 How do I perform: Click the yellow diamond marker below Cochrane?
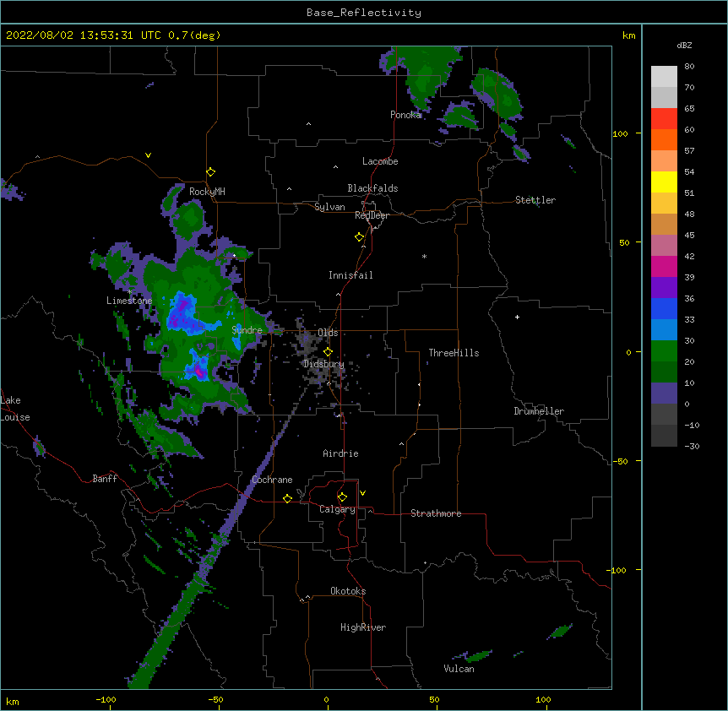point(287,498)
